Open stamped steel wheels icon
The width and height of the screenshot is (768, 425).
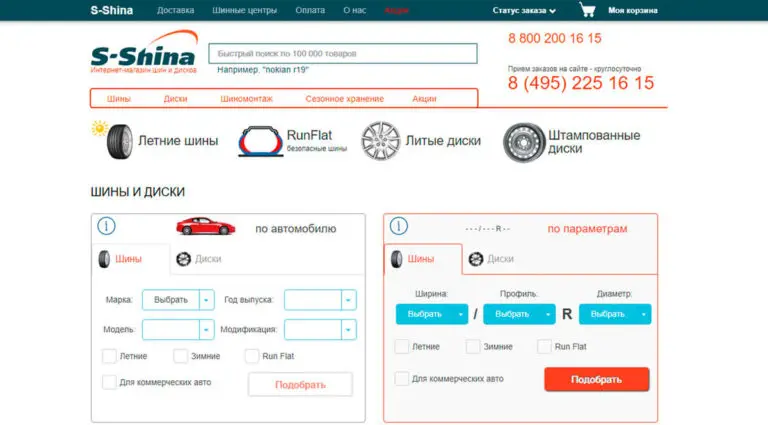[x=524, y=142]
